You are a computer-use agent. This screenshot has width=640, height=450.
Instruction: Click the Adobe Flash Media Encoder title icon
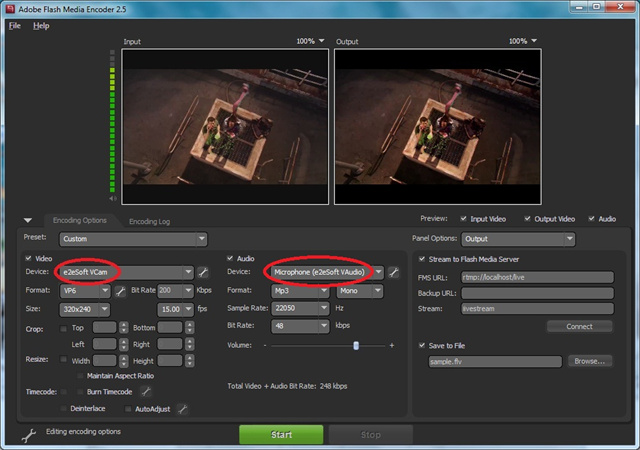tap(10, 9)
